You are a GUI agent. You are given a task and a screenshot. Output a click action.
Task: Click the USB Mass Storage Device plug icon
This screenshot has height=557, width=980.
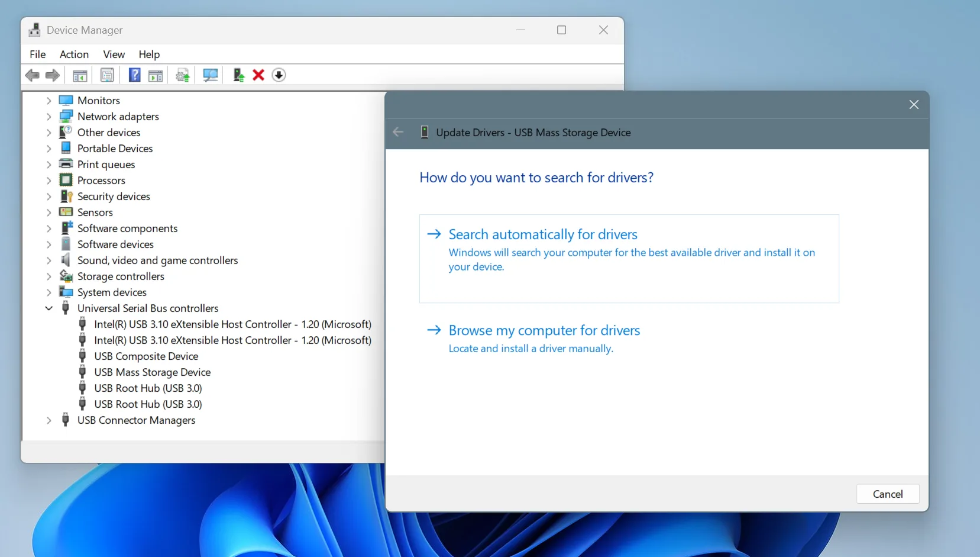tap(83, 372)
